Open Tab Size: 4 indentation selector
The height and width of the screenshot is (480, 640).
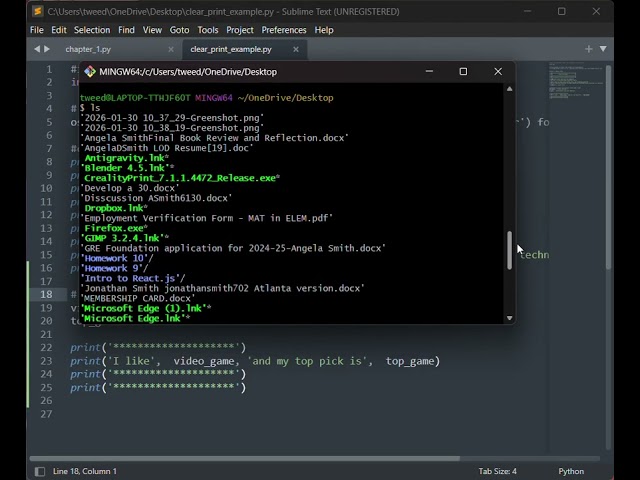coord(498,471)
